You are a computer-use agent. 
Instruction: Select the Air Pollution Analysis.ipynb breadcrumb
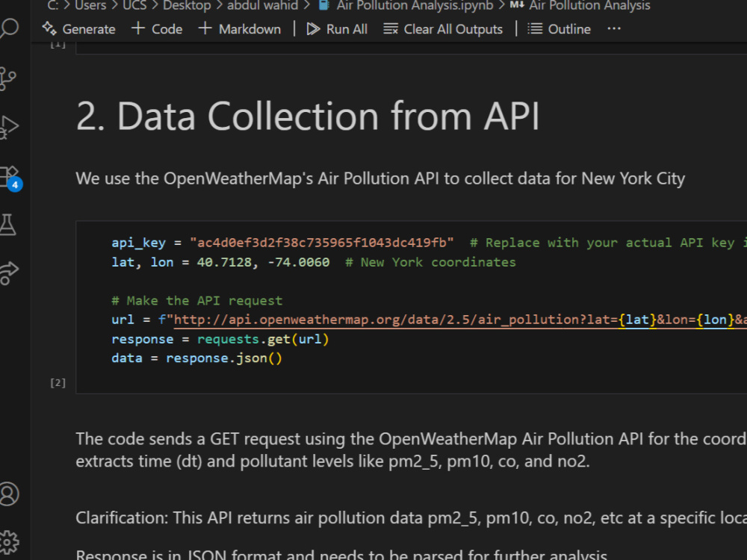click(406, 5)
